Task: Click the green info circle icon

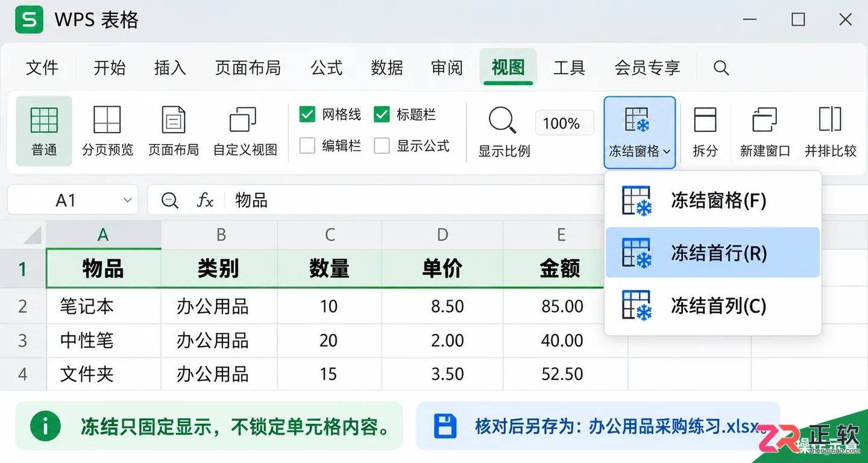Action: [45, 426]
